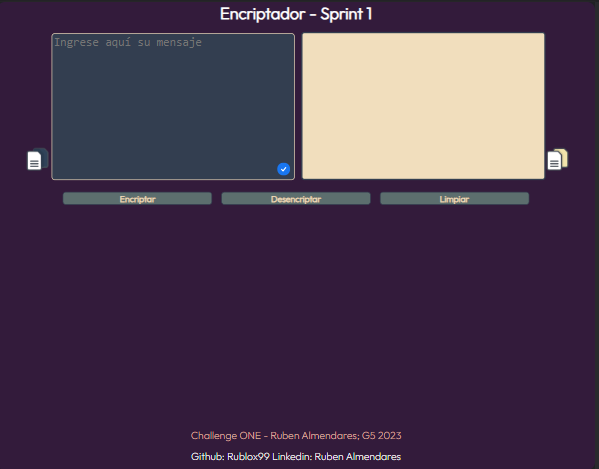Open the Rublox99 Github link
This screenshot has height=469, width=599.
tap(248, 456)
